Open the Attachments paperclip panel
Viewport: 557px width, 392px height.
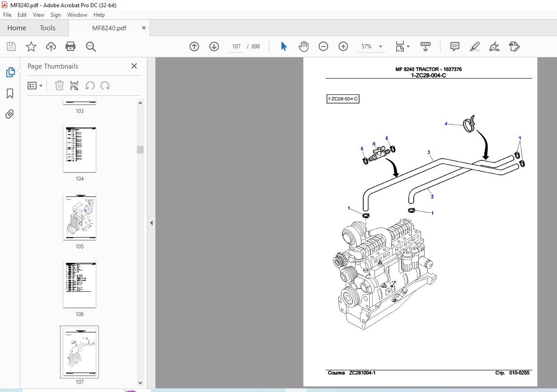[10, 114]
